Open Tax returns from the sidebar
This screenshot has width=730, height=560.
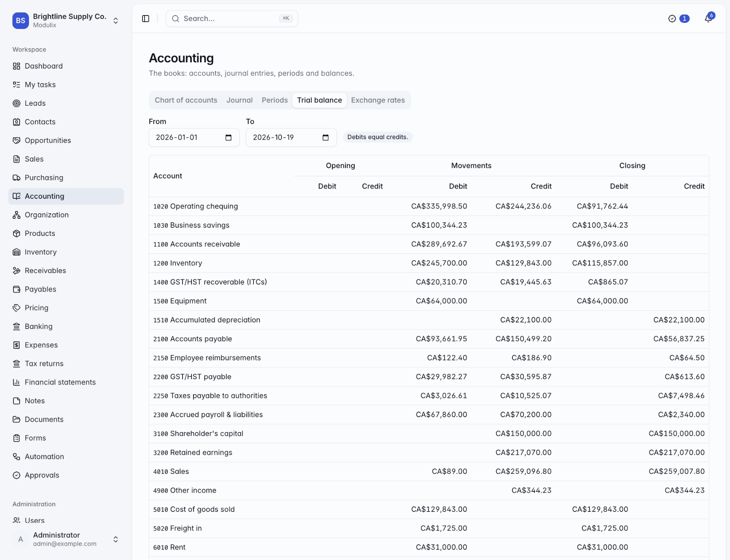66,363
